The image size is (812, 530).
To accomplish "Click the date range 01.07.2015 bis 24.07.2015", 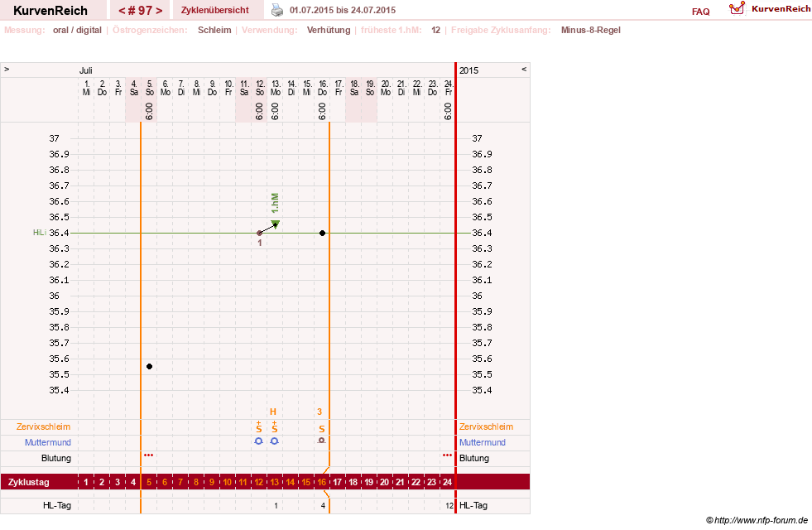I will coord(343,10).
